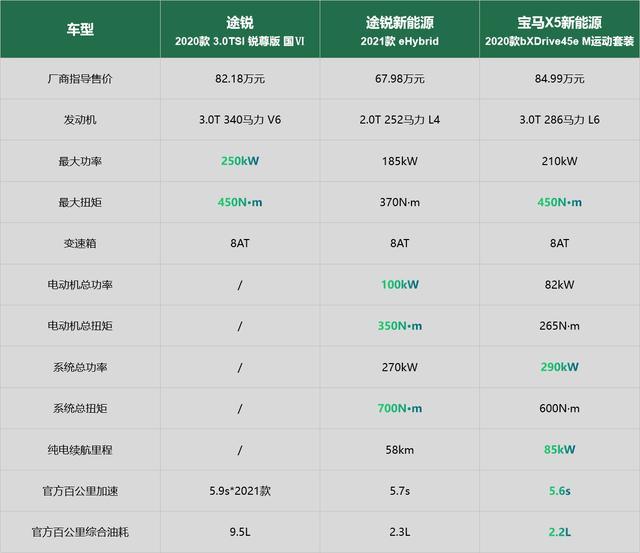This screenshot has height=553, width=640.
Task: Select the 9.5L value
Action: [x=240, y=532]
